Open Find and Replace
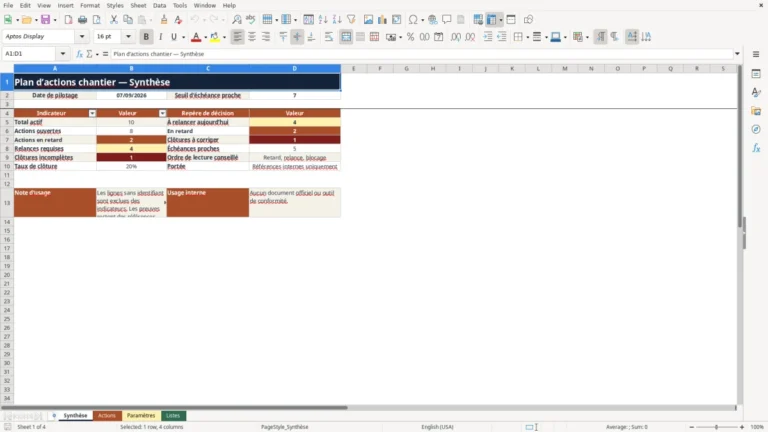 (237, 20)
